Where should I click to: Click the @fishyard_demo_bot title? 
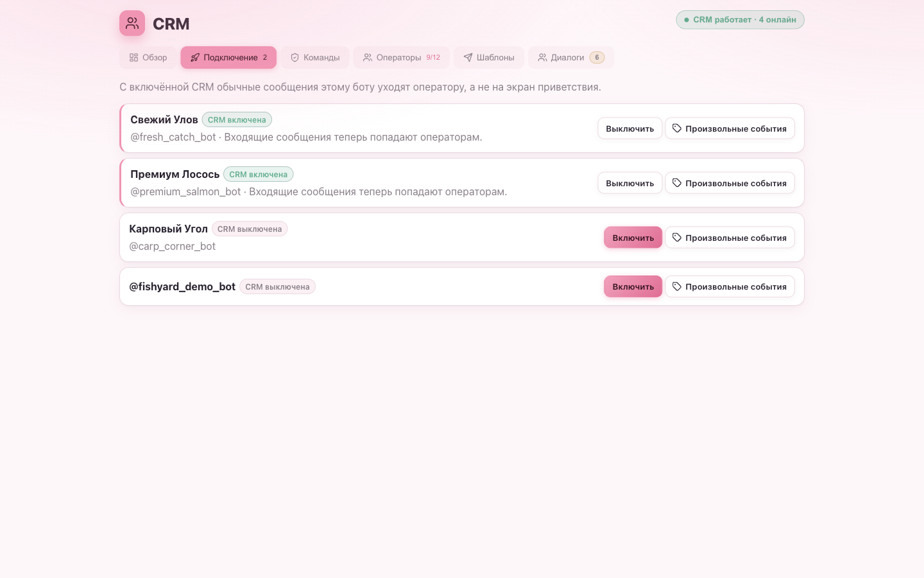click(x=182, y=286)
